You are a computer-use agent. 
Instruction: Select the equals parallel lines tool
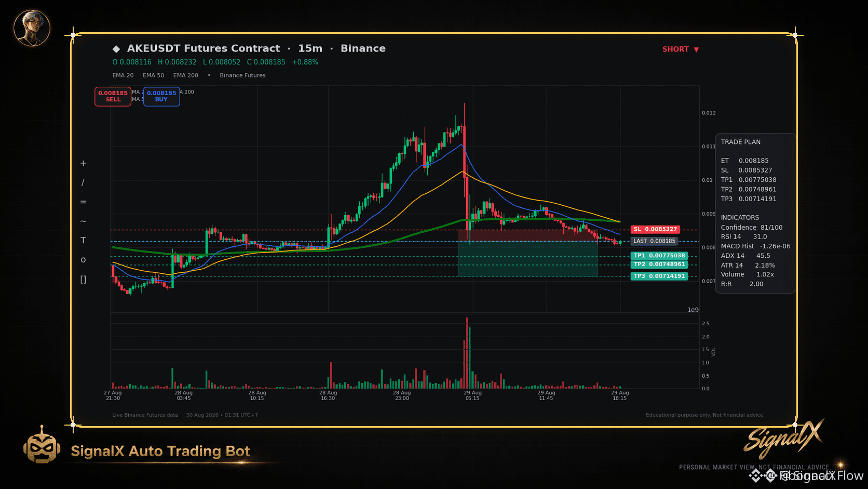(83, 202)
